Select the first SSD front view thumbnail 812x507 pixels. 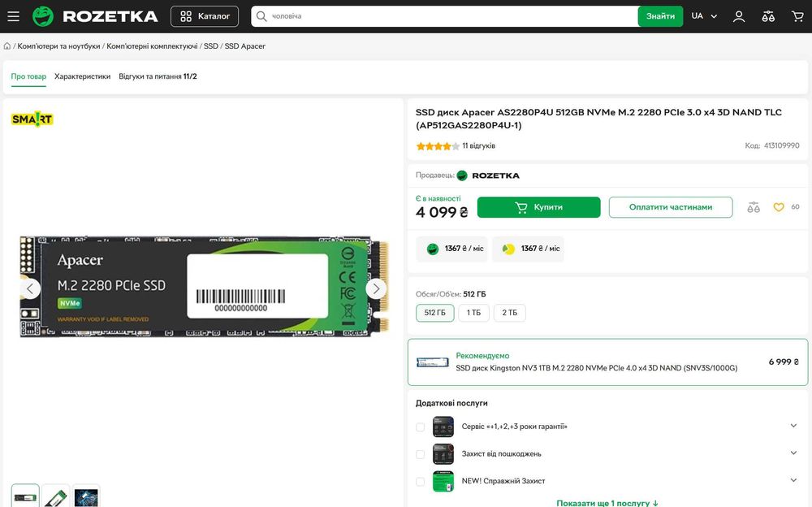tap(25, 496)
